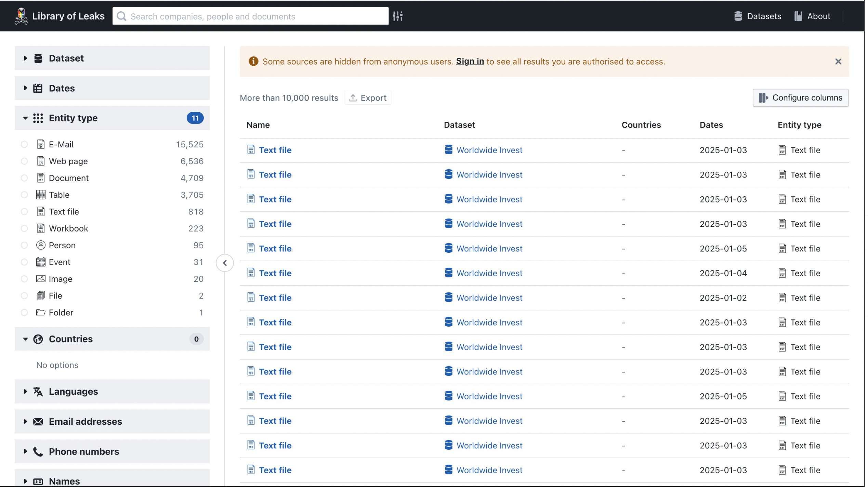Click the About book icon
The height and width of the screenshot is (487, 868).
point(798,16)
